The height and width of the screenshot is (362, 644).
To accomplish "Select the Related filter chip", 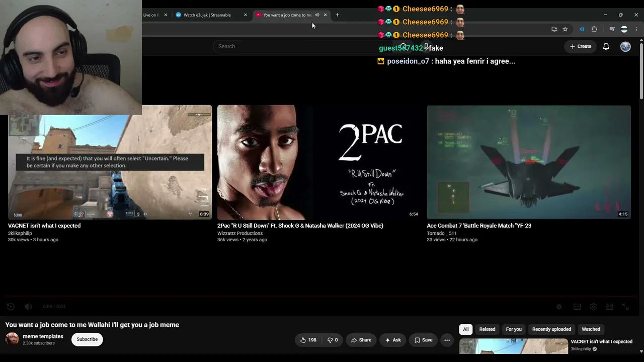I will click(487, 329).
